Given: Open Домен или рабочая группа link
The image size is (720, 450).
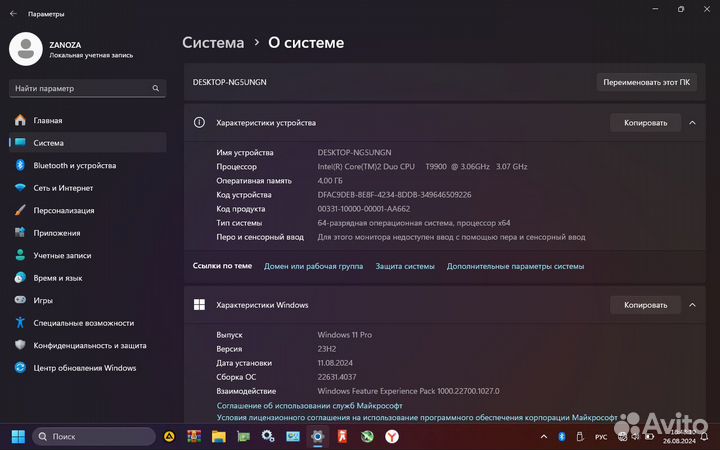Looking at the screenshot, I should (x=313, y=266).
